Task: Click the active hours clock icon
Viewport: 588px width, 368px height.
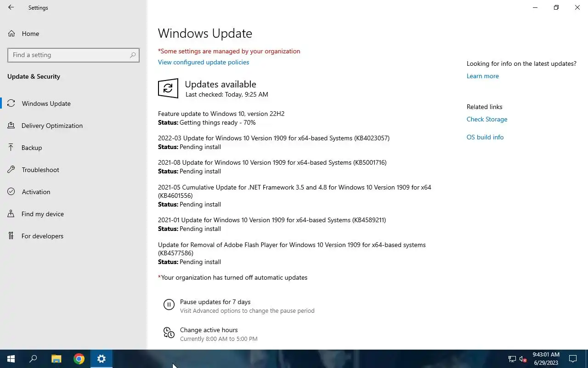Action: 169,333
